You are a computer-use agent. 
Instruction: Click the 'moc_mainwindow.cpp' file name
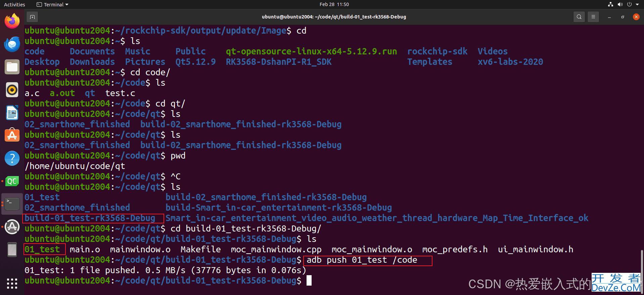tap(276, 249)
